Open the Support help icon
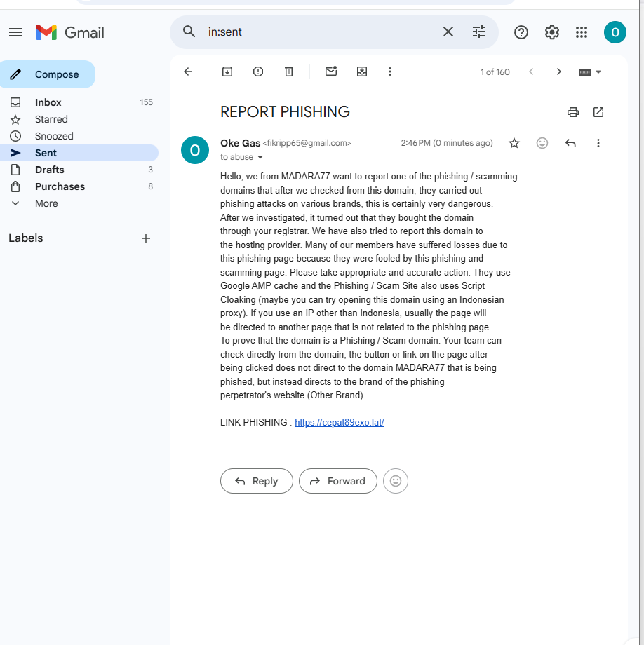644x645 pixels. (521, 32)
